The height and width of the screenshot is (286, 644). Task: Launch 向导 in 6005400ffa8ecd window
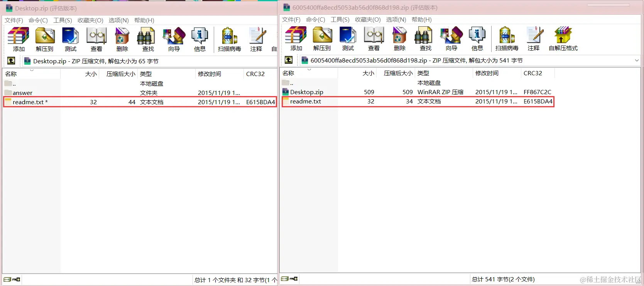tap(451, 39)
